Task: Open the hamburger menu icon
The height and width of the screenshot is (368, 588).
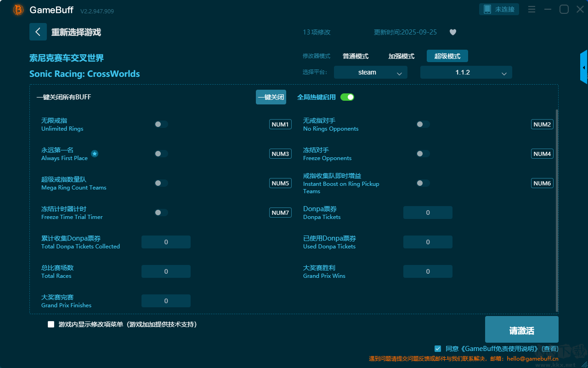Action: point(531,9)
